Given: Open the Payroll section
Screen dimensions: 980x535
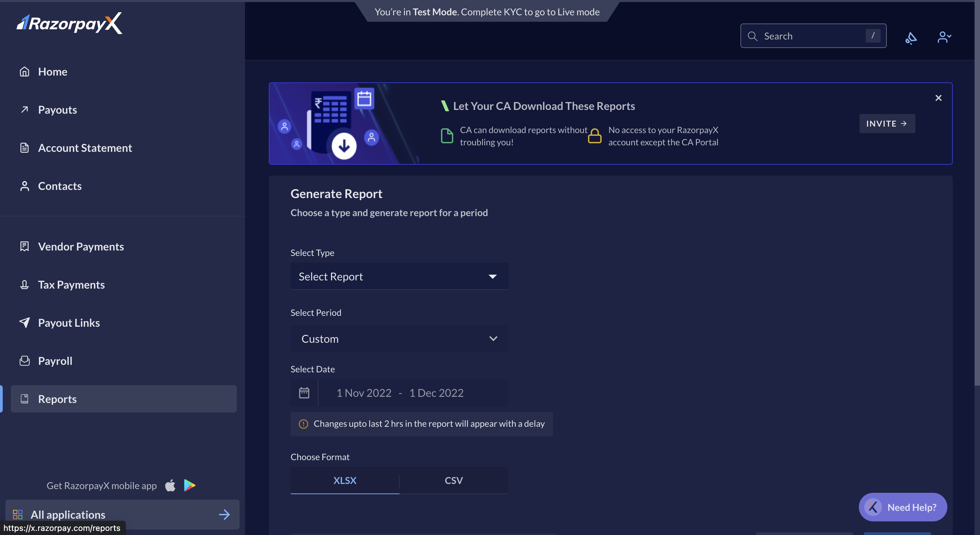Looking at the screenshot, I should pyautogui.click(x=55, y=361).
